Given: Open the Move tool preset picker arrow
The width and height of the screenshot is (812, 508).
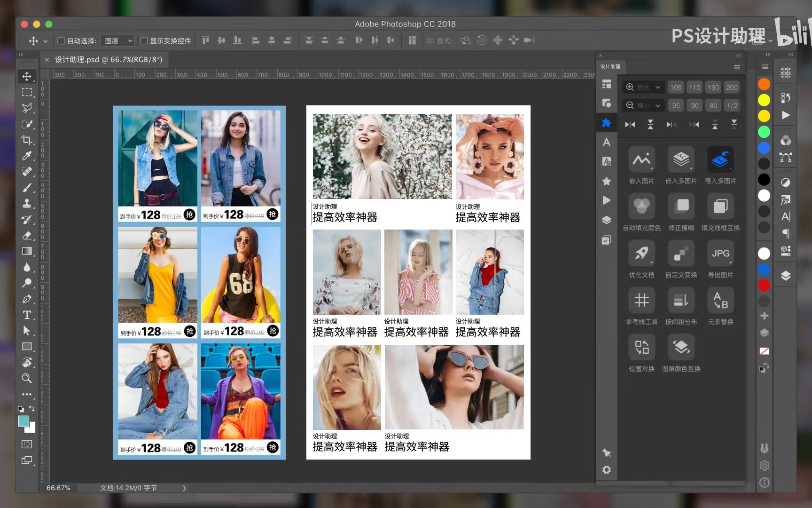Looking at the screenshot, I should point(45,41).
